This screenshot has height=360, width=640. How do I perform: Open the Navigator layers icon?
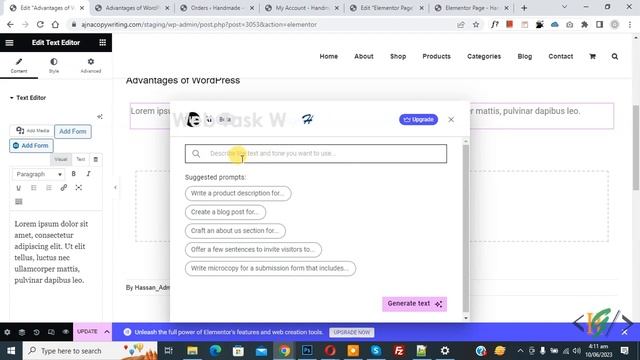[22, 332]
